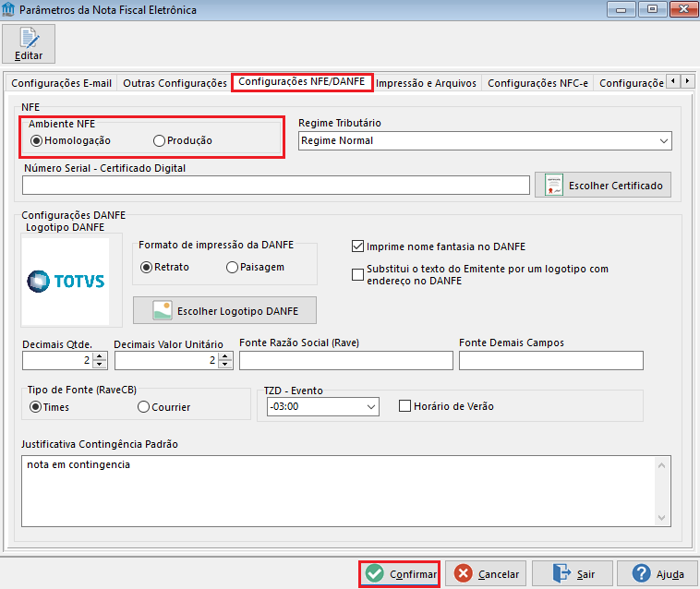Click Escolher Logotipo DANFE button
Viewport: 700px width, 589px height.
(224, 310)
